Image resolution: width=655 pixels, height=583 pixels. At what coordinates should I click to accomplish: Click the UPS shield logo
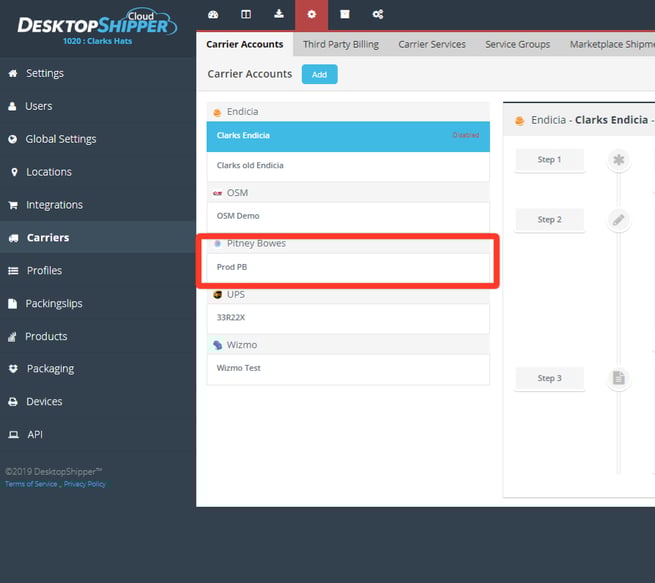click(x=217, y=295)
